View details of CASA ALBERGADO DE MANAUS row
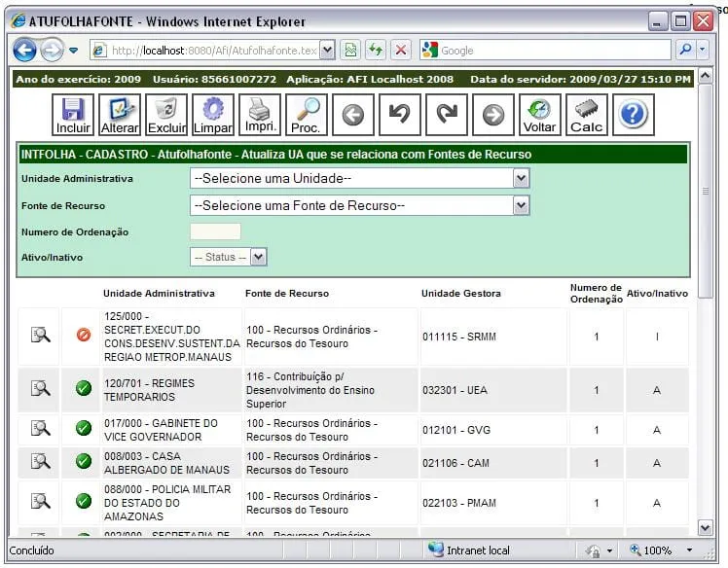 pos(40,461)
